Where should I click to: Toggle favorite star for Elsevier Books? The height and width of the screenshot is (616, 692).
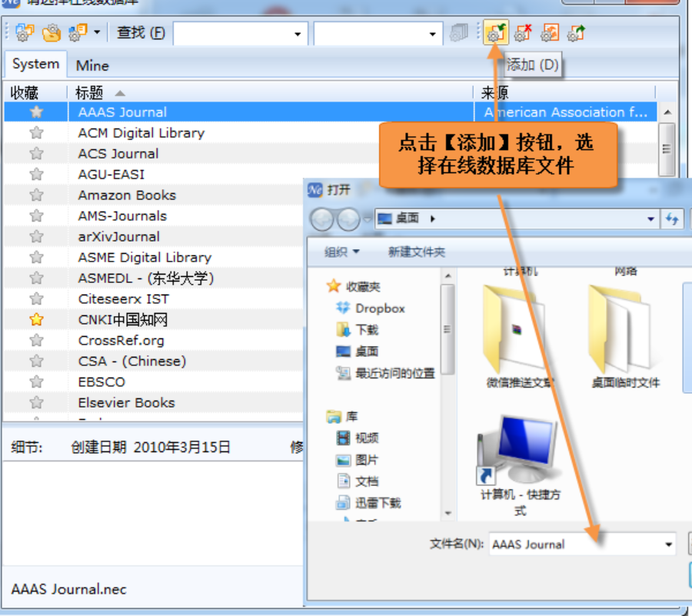click(x=36, y=402)
